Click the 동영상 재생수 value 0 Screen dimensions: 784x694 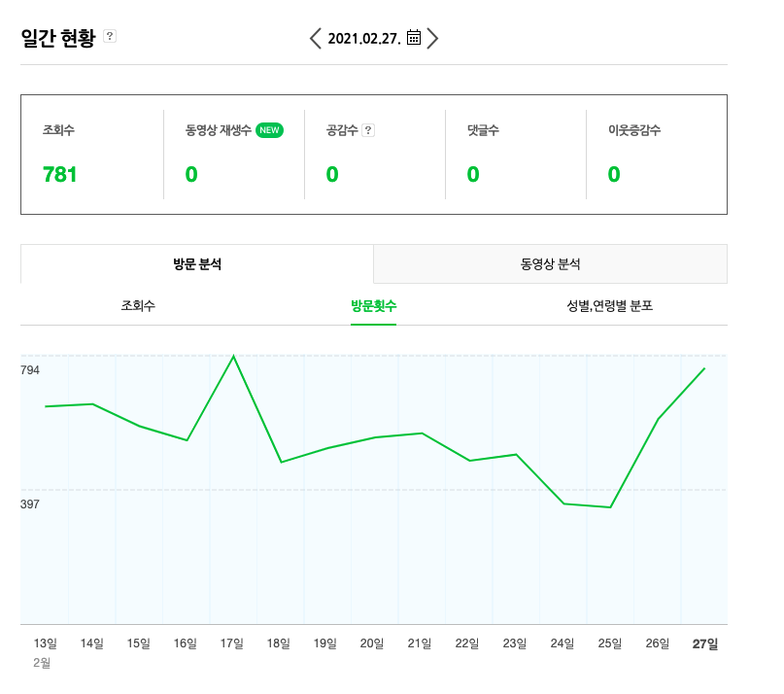tap(191, 175)
